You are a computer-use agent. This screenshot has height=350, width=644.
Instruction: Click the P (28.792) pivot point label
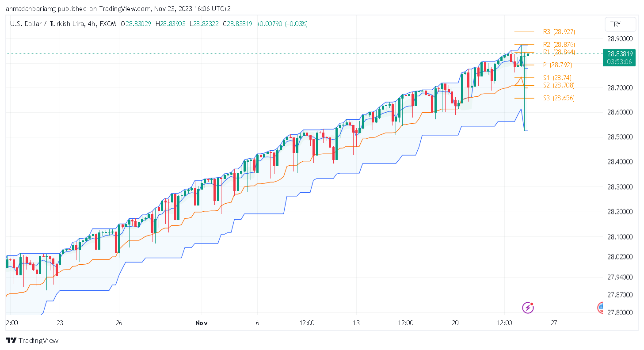557,65
